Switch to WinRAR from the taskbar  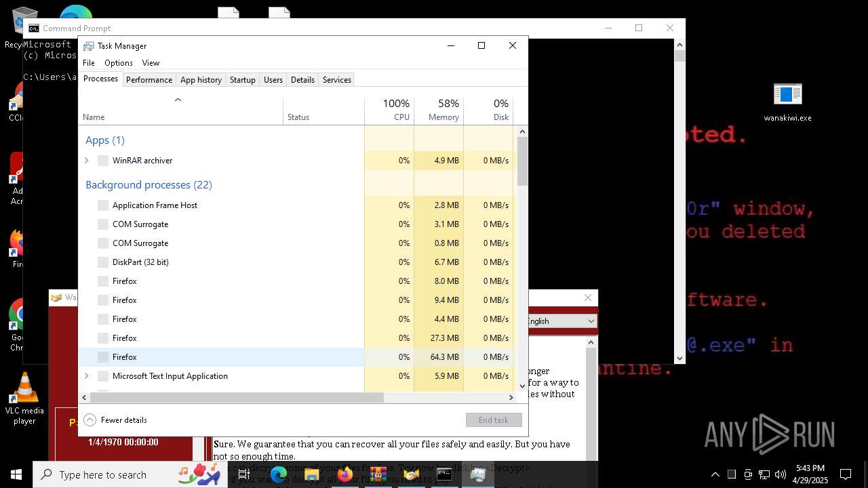pos(378,474)
